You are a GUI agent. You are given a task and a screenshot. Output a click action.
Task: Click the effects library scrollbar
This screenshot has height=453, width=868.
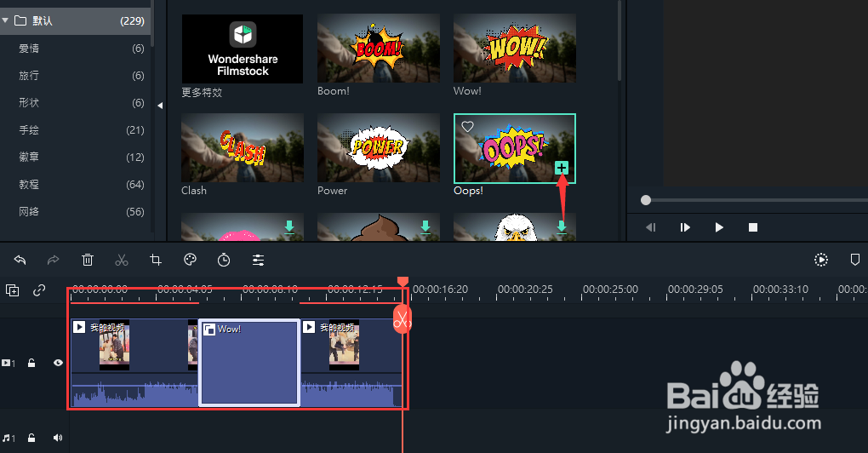pyautogui.click(x=620, y=42)
